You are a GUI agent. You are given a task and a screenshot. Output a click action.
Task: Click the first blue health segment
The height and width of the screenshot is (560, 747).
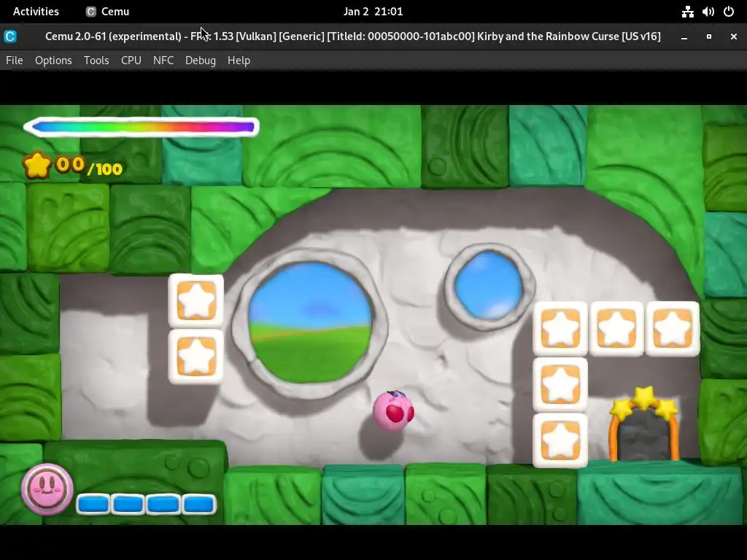93,505
